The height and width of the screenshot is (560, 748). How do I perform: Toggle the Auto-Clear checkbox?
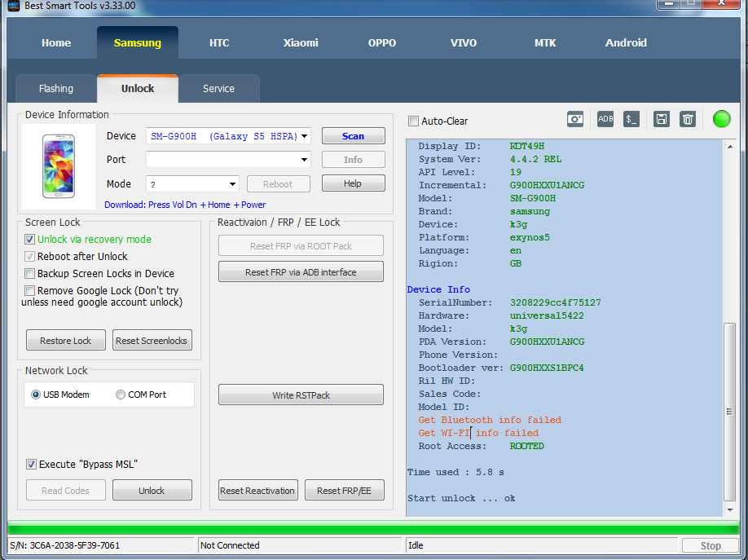click(x=413, y=121)
